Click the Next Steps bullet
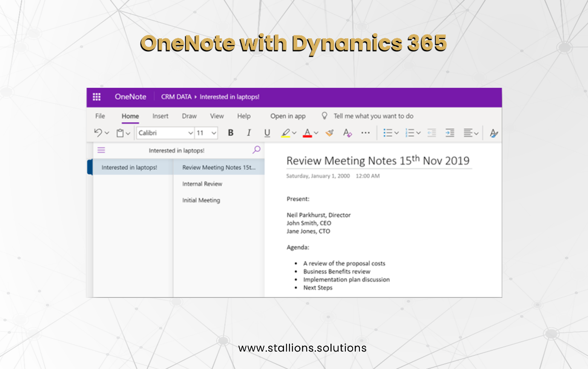 (x=318, y=288)
